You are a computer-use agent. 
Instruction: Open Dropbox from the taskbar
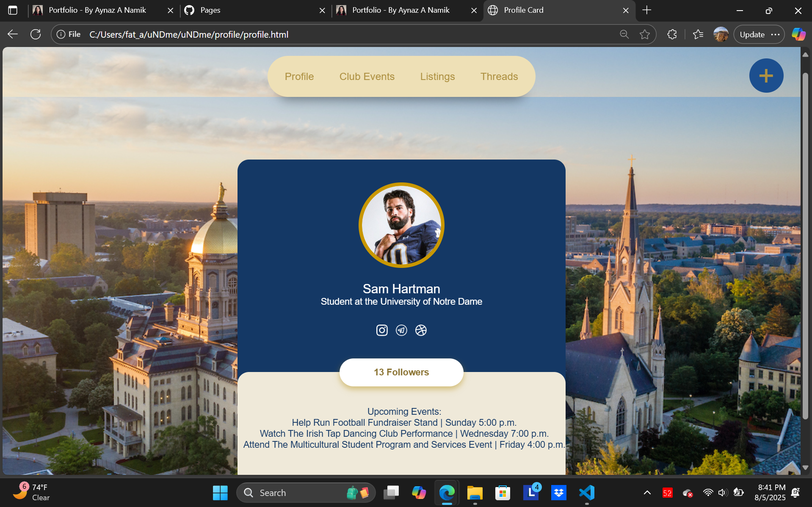point(559,493)
